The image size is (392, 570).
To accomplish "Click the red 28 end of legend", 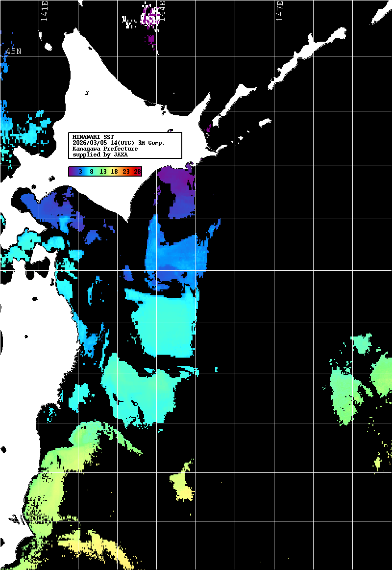I will click(x=137, y=171).
